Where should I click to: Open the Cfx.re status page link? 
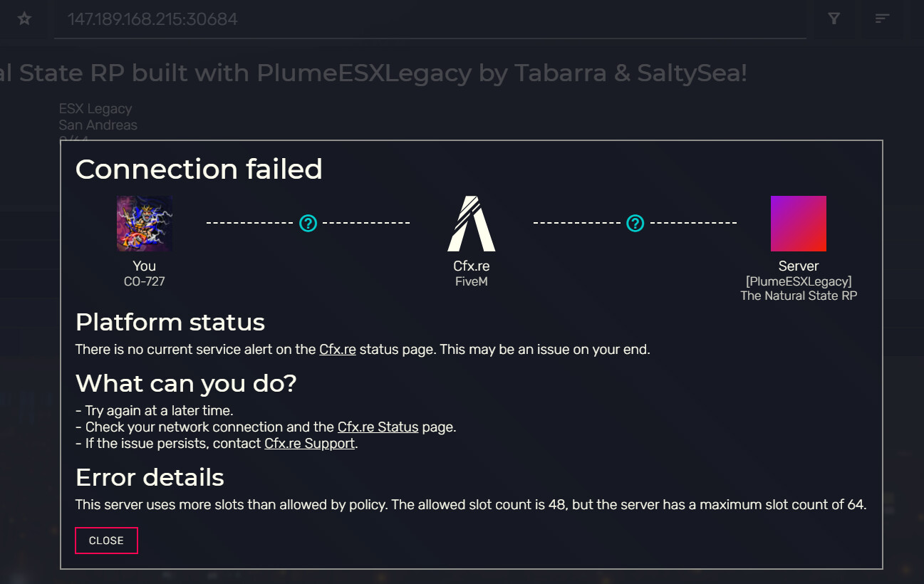point(337,349)
